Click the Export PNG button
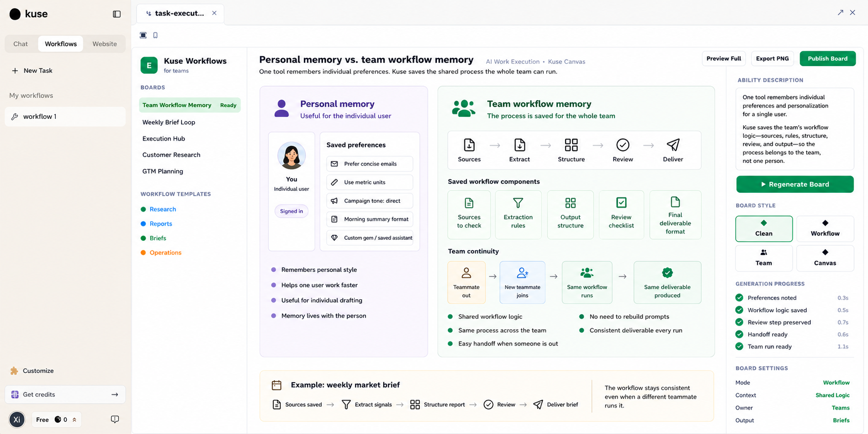The height and width of the screenshot is (434, 868). tap(772, 58)
